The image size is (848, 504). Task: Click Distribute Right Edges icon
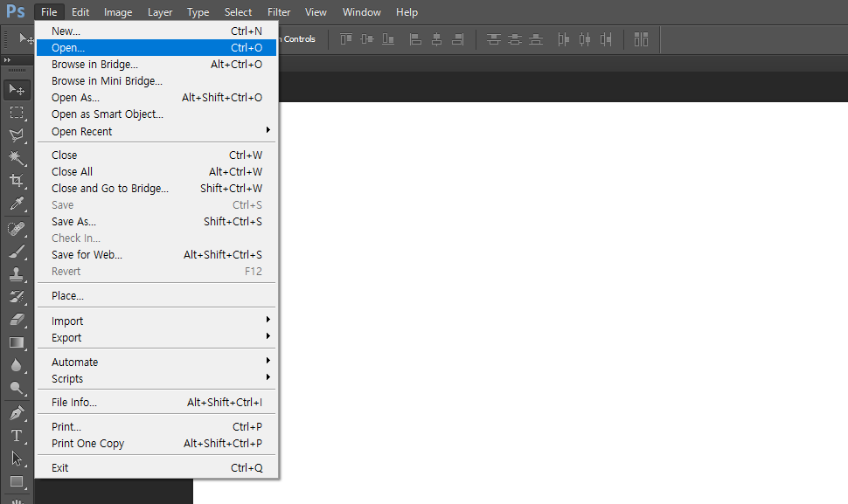606,39
